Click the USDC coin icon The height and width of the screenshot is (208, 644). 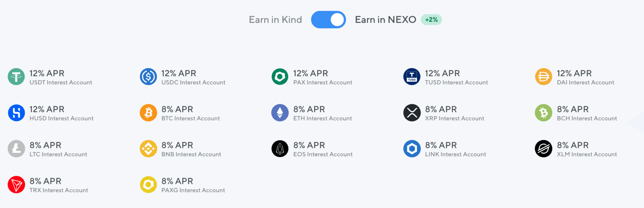tap(148, 77)
